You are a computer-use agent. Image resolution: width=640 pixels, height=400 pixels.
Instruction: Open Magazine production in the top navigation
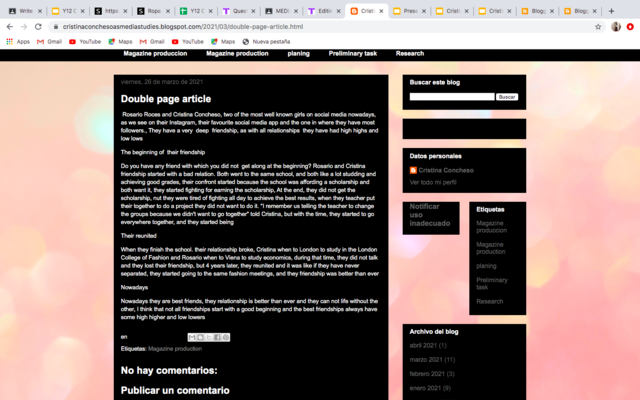click(x=237, y=53)
